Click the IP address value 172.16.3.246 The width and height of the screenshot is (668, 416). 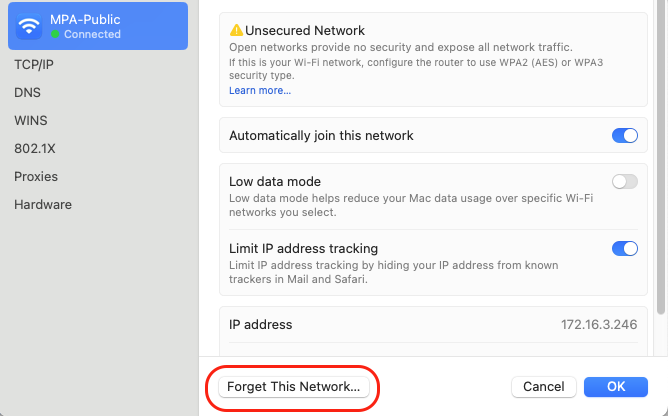coord(599,325)
